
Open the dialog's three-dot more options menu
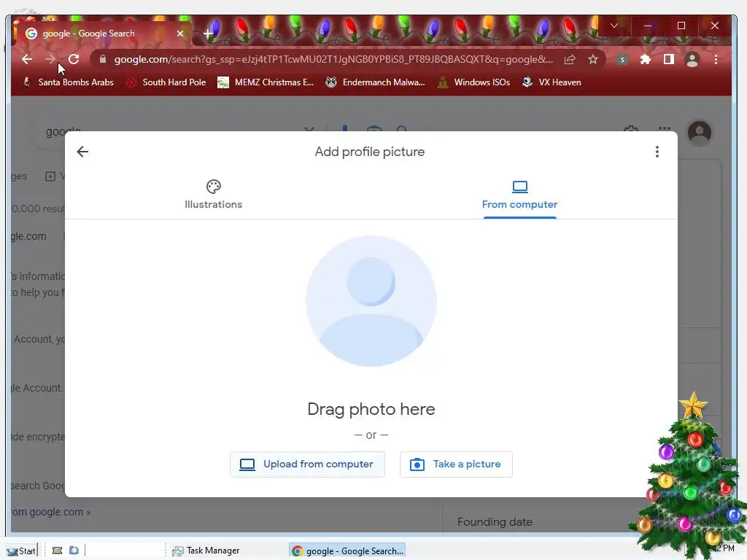click(x=657, y=152)
